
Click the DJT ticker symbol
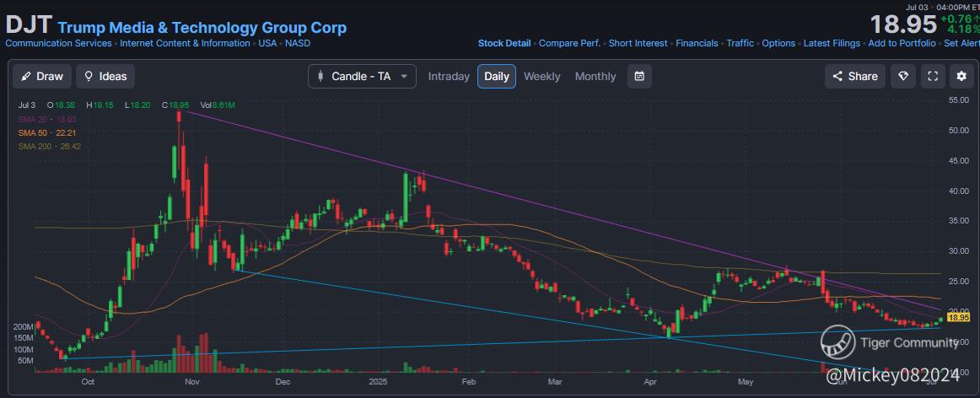pyautogui.click(x=29, y=25)
